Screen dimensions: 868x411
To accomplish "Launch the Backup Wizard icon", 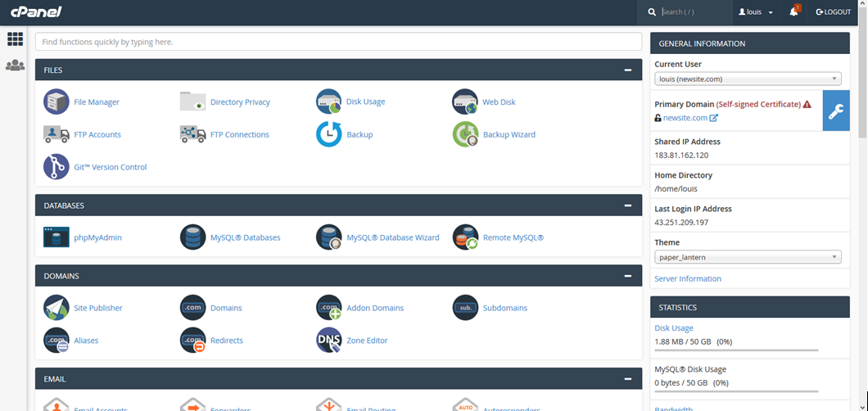I will [x=465, y=134].
